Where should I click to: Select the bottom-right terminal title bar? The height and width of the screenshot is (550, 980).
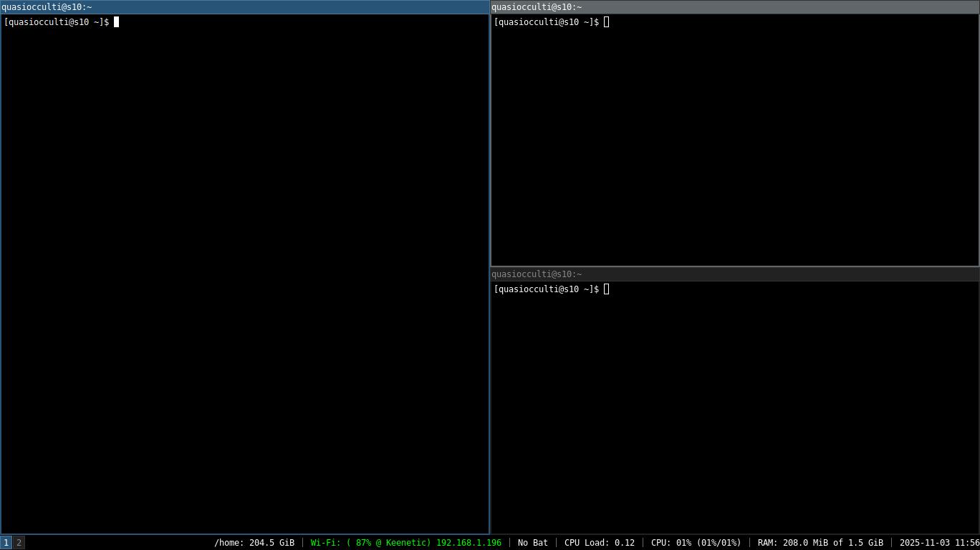pyautogui.click(x=735, y=274)
